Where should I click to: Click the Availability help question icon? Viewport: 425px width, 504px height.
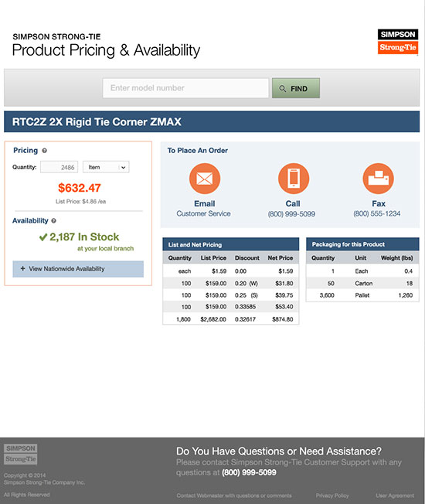pyautogui.click(x=53, y=221)
